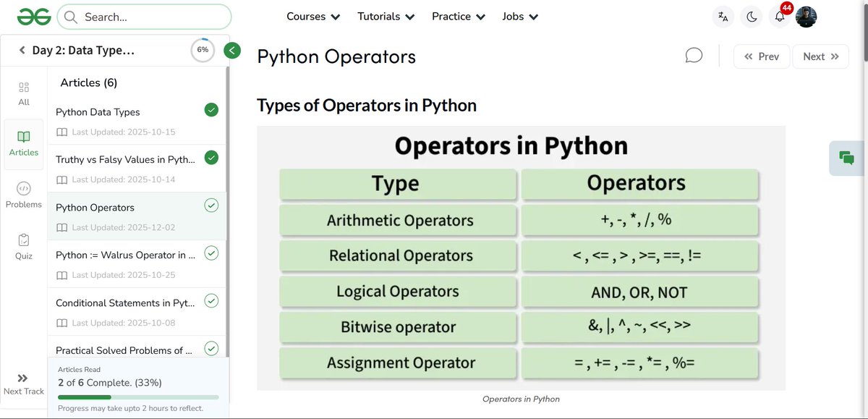Image resolution: width=868 pixels, height=419 pixels.
Task: Click book icon under Conditional Statements
Action: (x=61, y=323)
